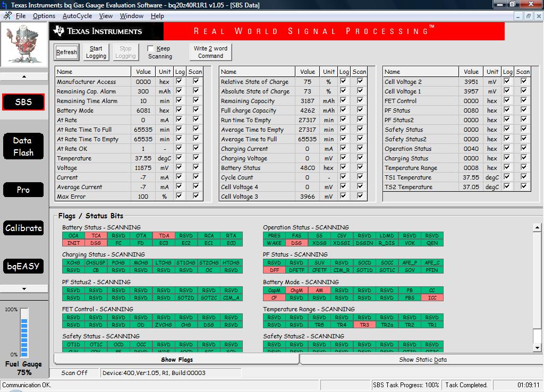The image size is (544, 392).
Task: Restore the inner SBS Data window
Action: (x=529, y=16)
